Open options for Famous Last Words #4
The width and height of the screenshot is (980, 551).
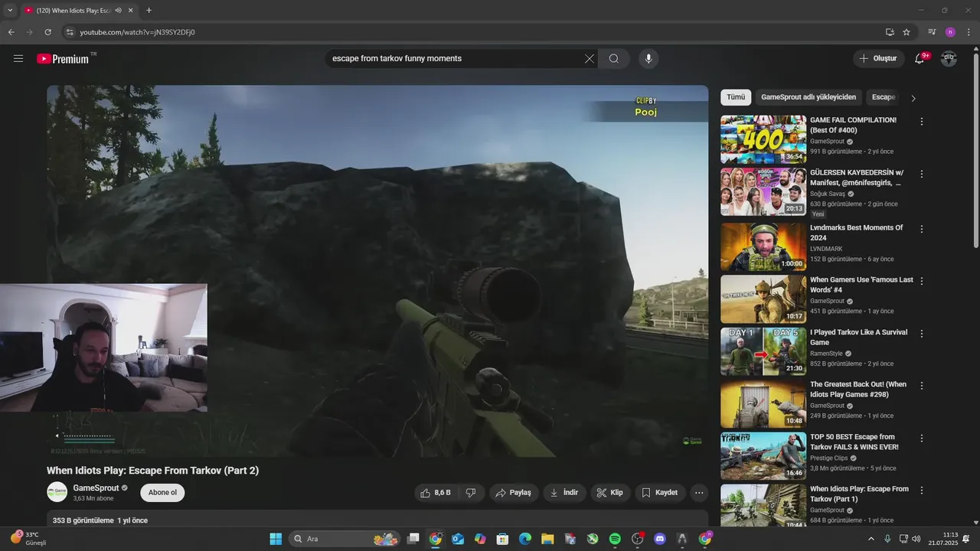point(922,281)
